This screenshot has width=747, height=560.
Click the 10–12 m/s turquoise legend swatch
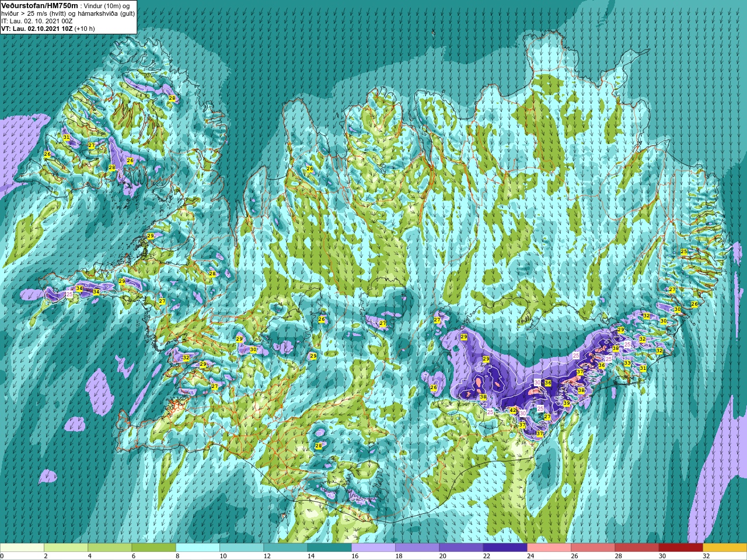pos(242,548)
